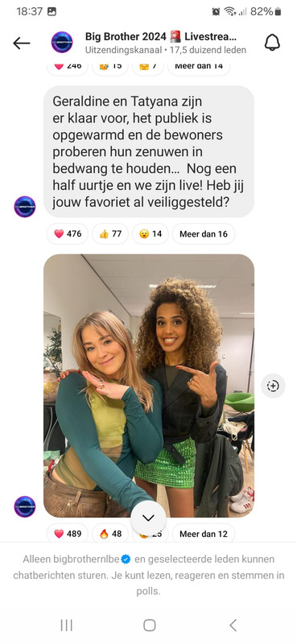Expand 'Meer dan 12' reactions list
This screenshot has width=297, height=644.
(204, 533)
